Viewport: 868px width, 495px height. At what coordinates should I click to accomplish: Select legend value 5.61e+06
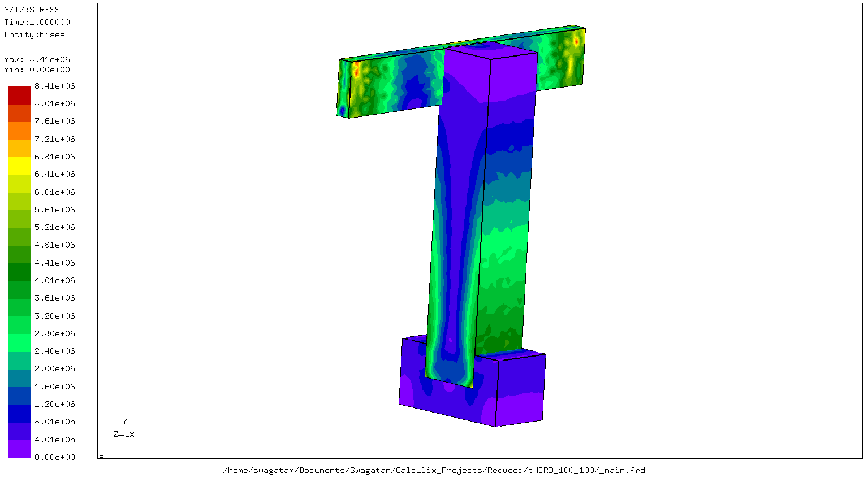[55, 210]
